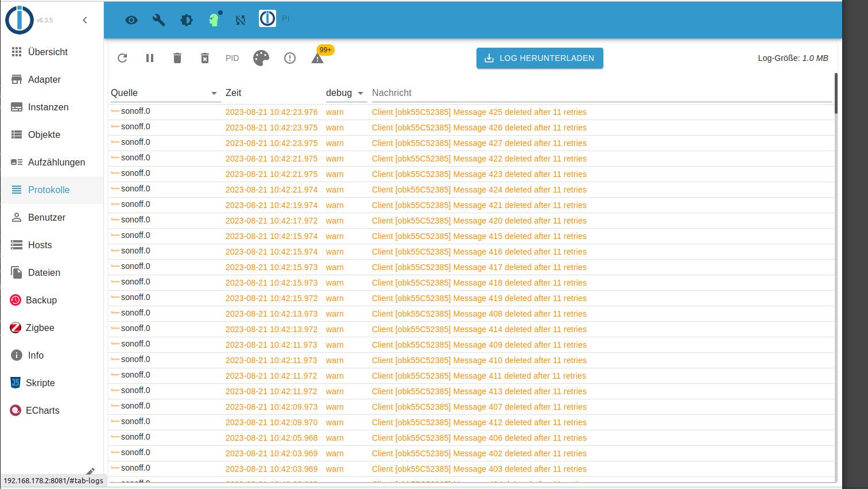Click the Nachricht filter input field

(x=602, y=93)
